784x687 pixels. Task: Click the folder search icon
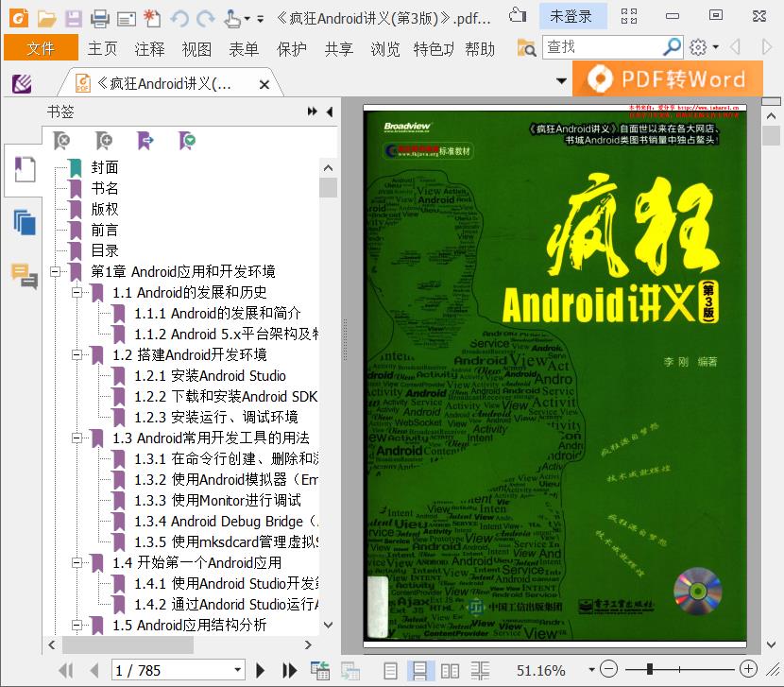(x=526, y=48)
